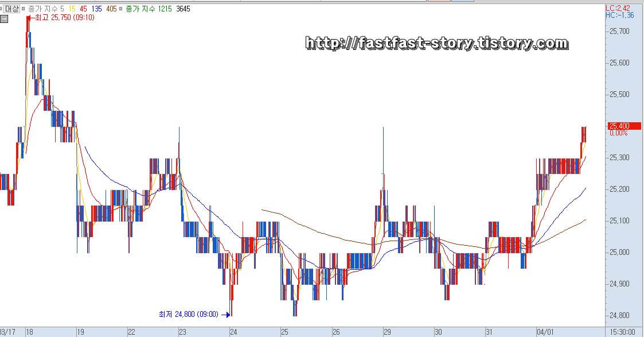Click the 29 date on time axis
The image size is (644, 337).
[x=387, y=332]
